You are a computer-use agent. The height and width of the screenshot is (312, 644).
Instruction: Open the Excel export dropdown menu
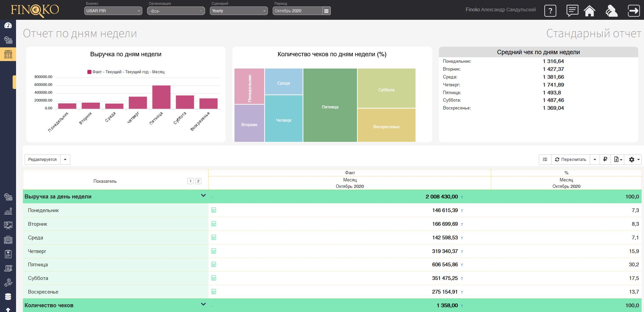pos(618,159)
